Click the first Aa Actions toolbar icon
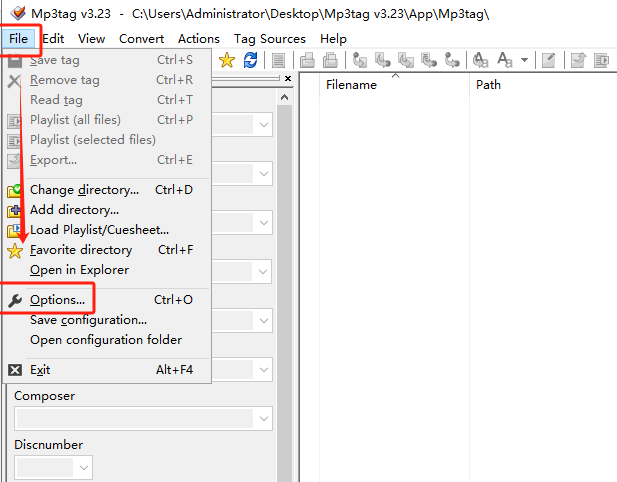 [x=480, y=60]
